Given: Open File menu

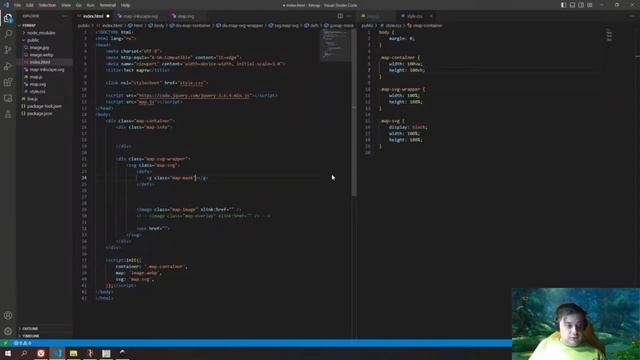Looking at the screenshot, I should click(x=18, y=5).
